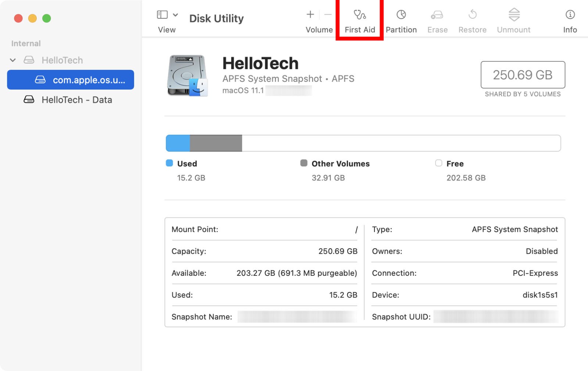Select the Restore icon
The height and width of the screenshot is (371, 588).
point(472,19)
